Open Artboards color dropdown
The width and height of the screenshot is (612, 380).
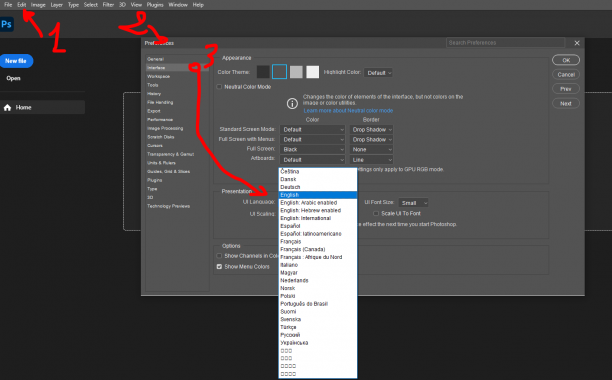tap(313, 160)
